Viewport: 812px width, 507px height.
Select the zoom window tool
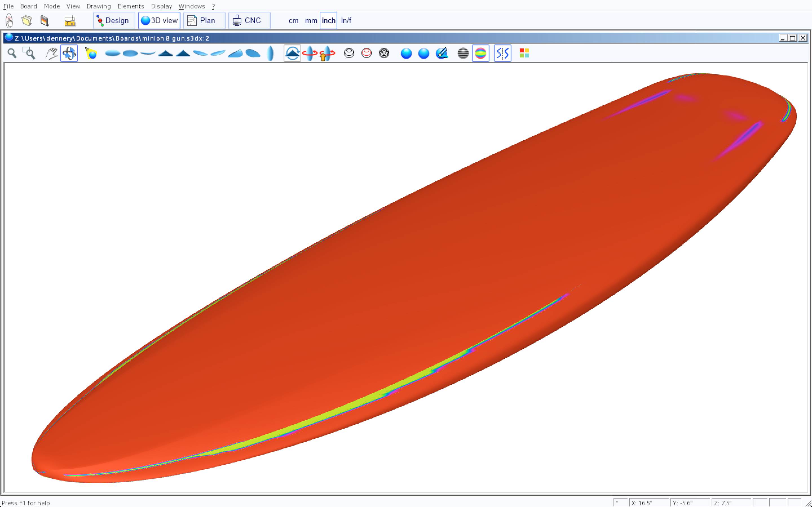coord(29,53)
